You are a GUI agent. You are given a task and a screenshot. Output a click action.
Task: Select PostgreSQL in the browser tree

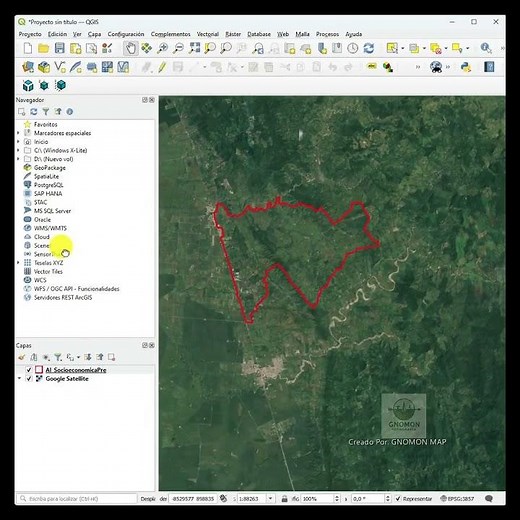click(x=48, y=185)
